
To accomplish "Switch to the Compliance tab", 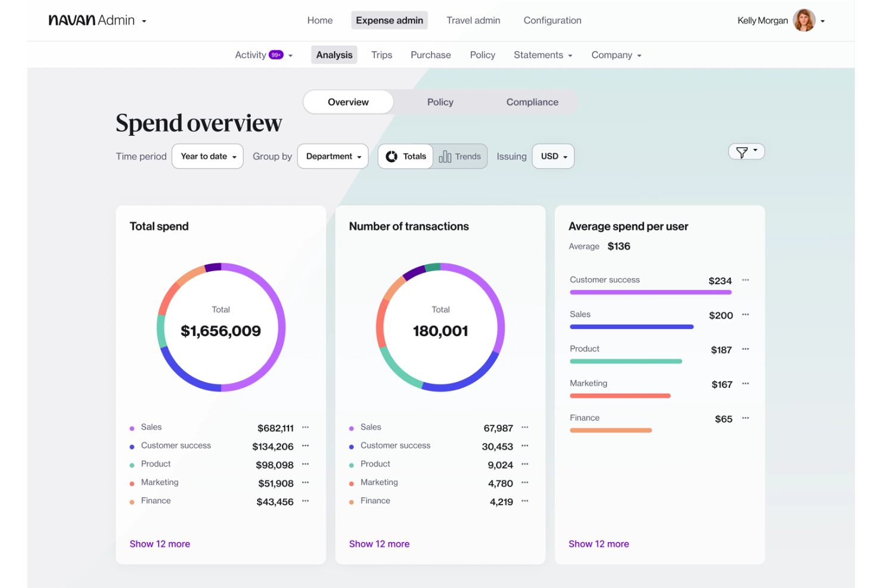I will [532, 101].
